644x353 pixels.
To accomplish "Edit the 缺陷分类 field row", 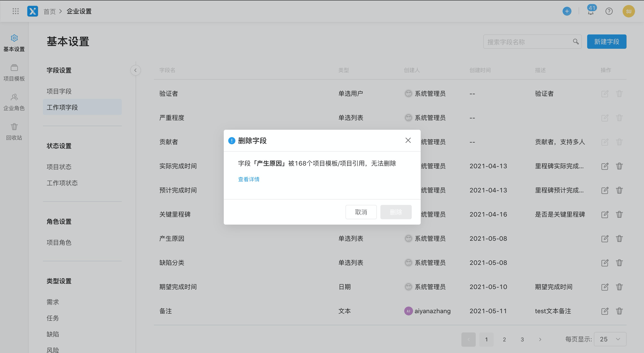I will tap(604, 263).
